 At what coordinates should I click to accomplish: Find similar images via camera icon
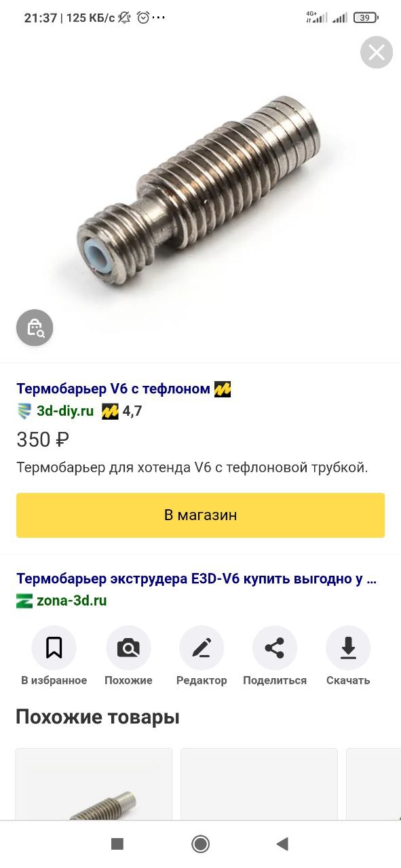tap(128, 648)
